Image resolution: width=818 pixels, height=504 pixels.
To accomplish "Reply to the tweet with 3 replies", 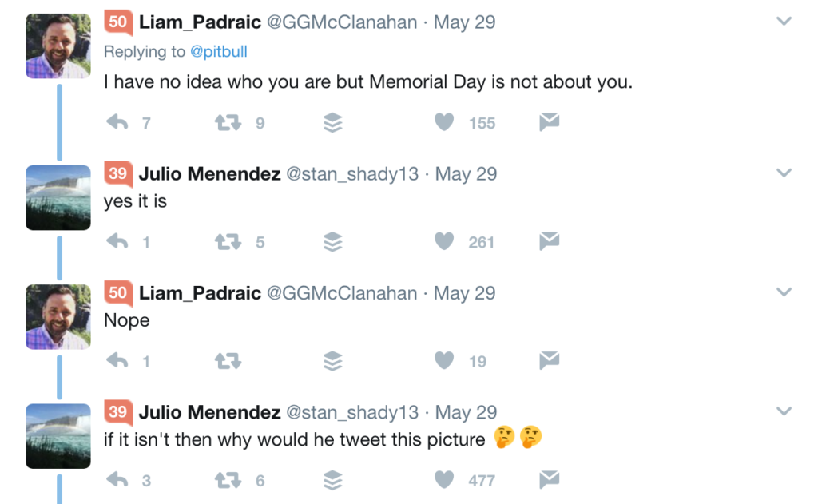I will point(117,480).
